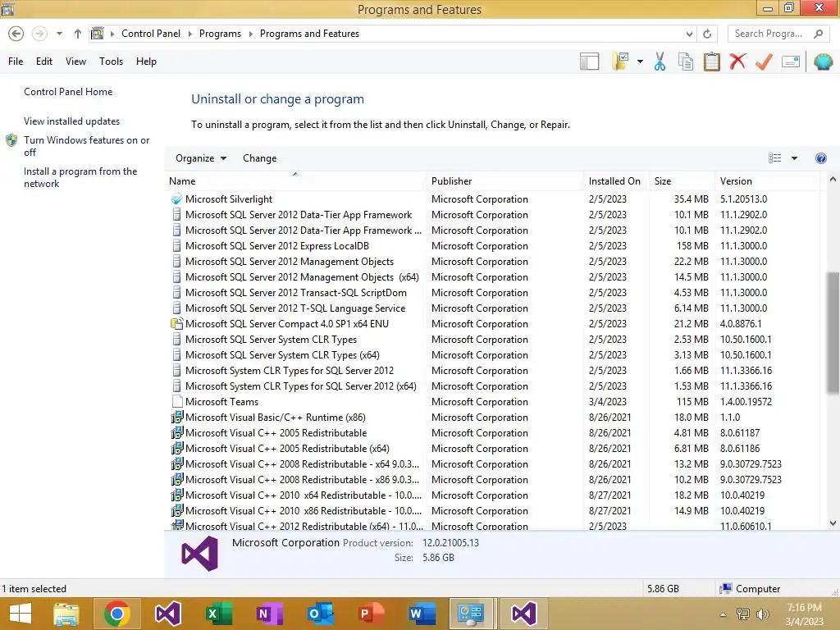Image resolution: width=840 pixels, height=630 pixels.
Task: Click the folder options toolbar icon
Action: pyautogui.click(x=621, y=62)
